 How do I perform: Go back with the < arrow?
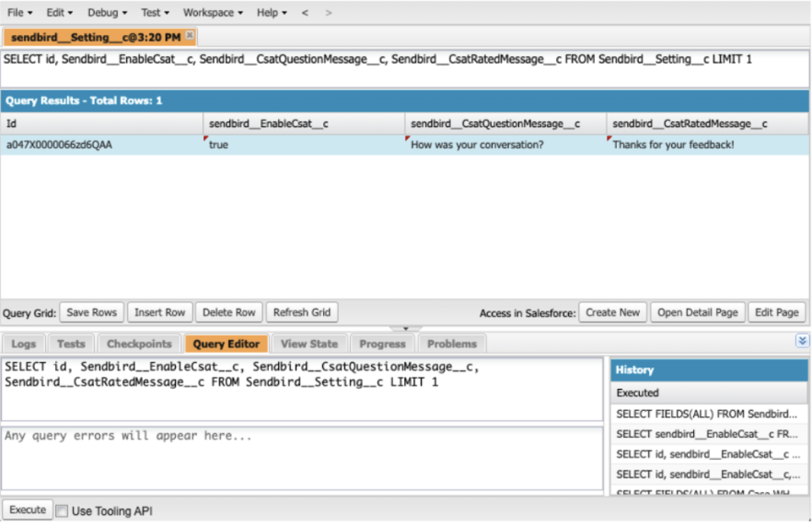pos(305,12)
